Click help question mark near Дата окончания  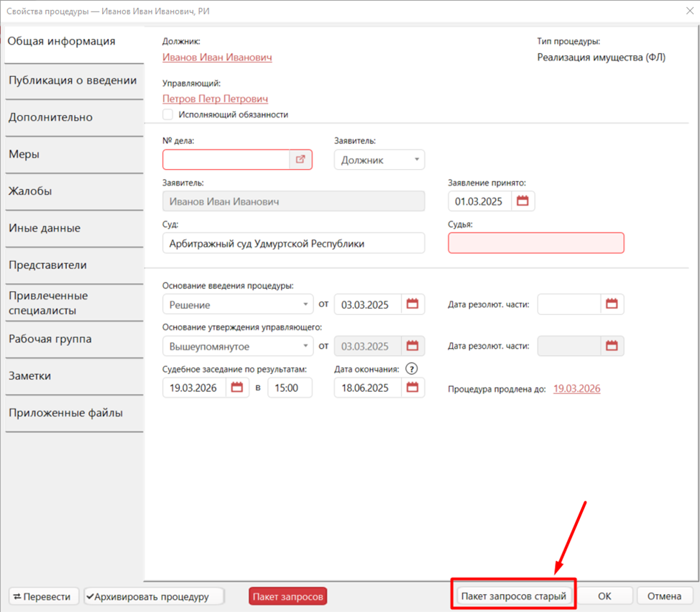point(412,368)
